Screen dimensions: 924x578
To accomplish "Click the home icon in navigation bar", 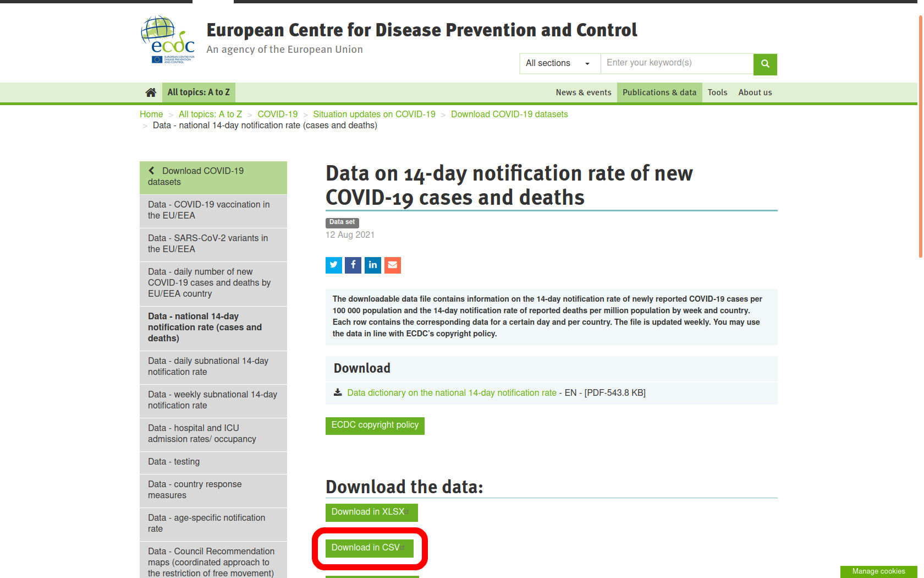I will pyautogui.click(x=151, y=92).
